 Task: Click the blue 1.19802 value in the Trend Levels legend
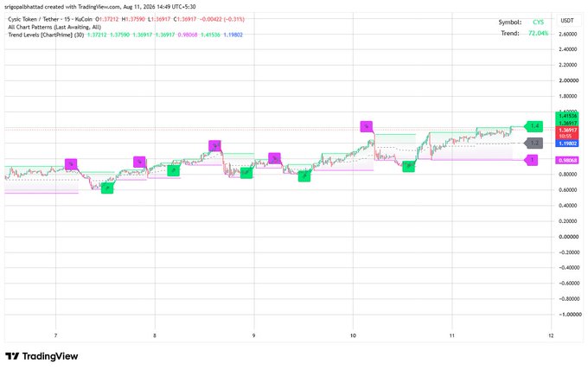233,35
